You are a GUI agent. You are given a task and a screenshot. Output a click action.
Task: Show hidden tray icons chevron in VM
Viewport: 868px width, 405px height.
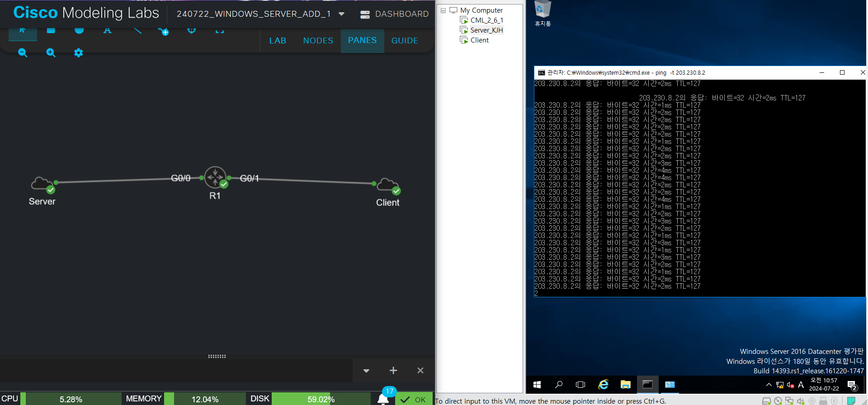click(769, 385)
